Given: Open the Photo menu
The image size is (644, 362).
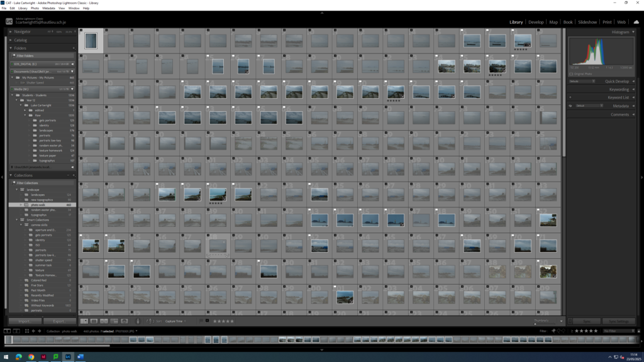Looking at the screenshot, I should [35, 8].
